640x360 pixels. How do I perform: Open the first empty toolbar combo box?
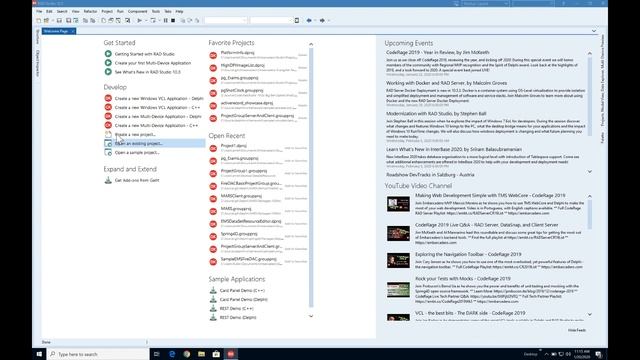[226, 20]
